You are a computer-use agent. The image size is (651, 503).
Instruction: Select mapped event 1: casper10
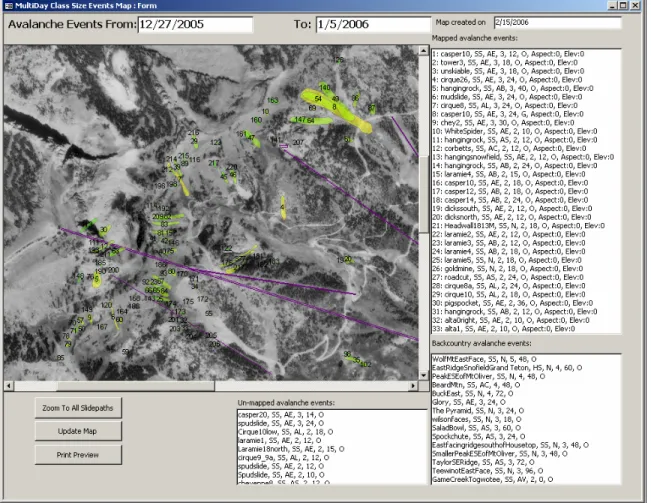pyautogui.click(x=508, y=54)
